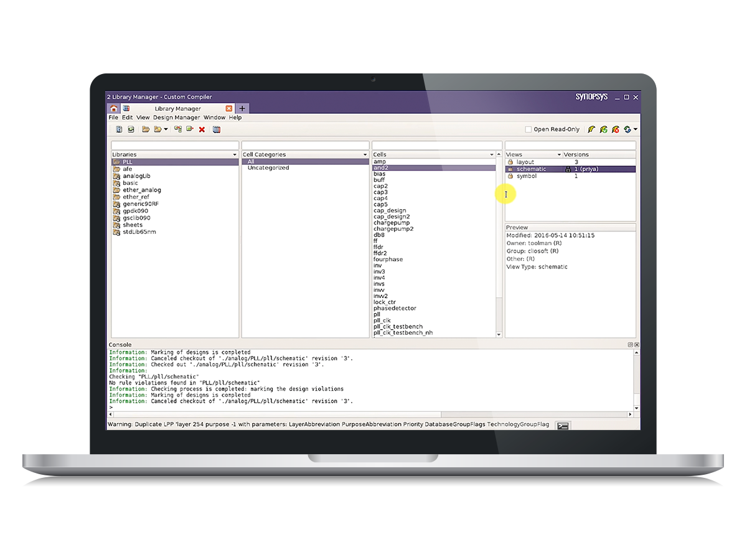Click the Check In with approval icon

click(x=603, y=129)
